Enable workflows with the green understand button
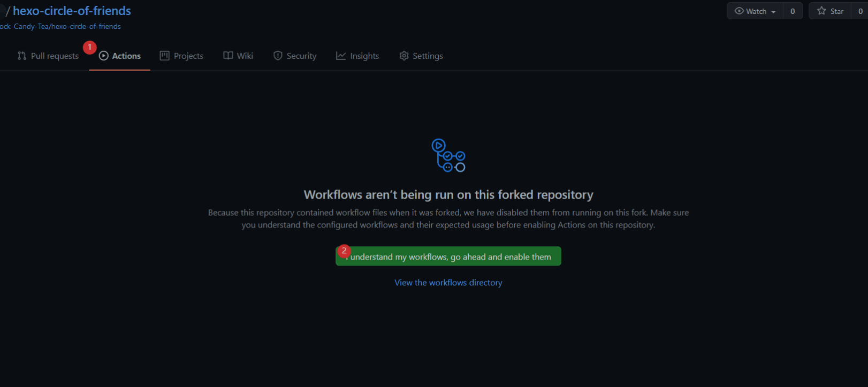This screenshot has height=387, width=868. 448,256
